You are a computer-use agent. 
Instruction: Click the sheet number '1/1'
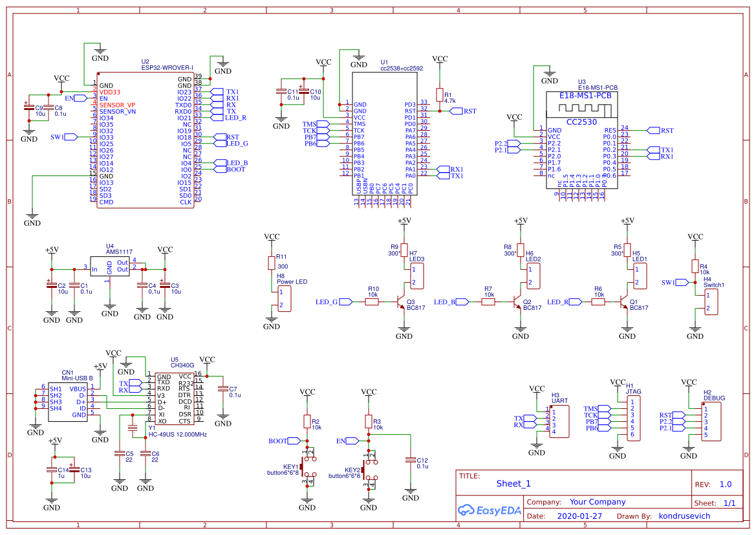tap(729, 503)
